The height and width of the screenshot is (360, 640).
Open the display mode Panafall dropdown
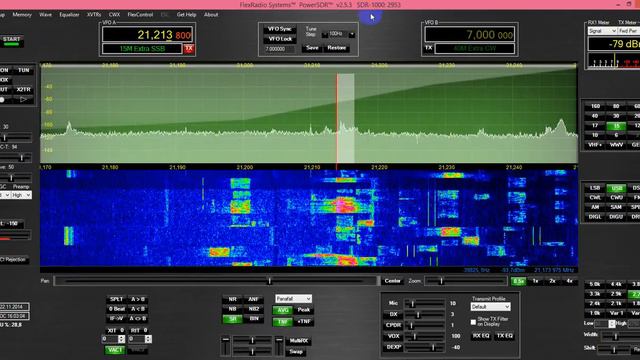(x=293, y=299)
